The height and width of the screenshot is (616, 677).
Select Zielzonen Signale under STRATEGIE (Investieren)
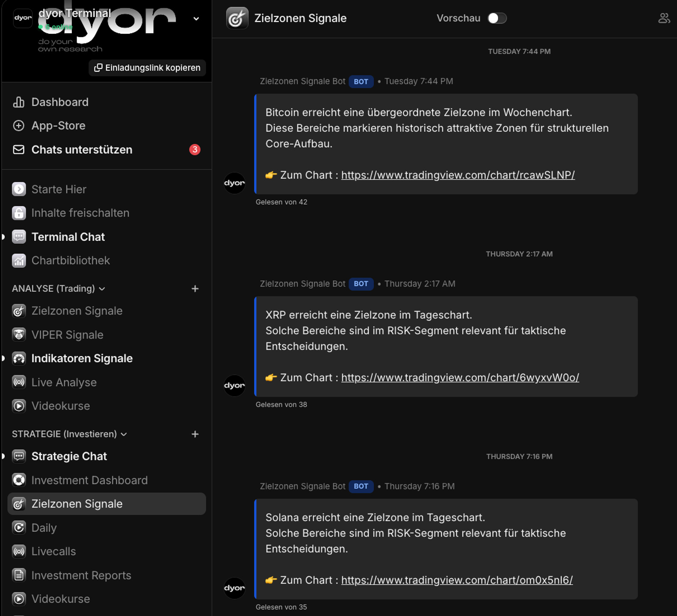pyautogui.click(x=107, y=504)
